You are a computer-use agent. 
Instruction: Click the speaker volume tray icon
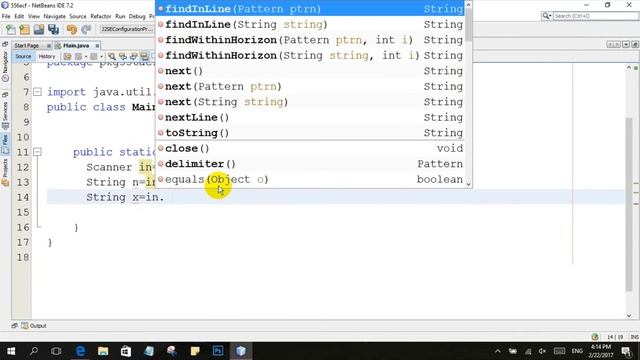542,351
